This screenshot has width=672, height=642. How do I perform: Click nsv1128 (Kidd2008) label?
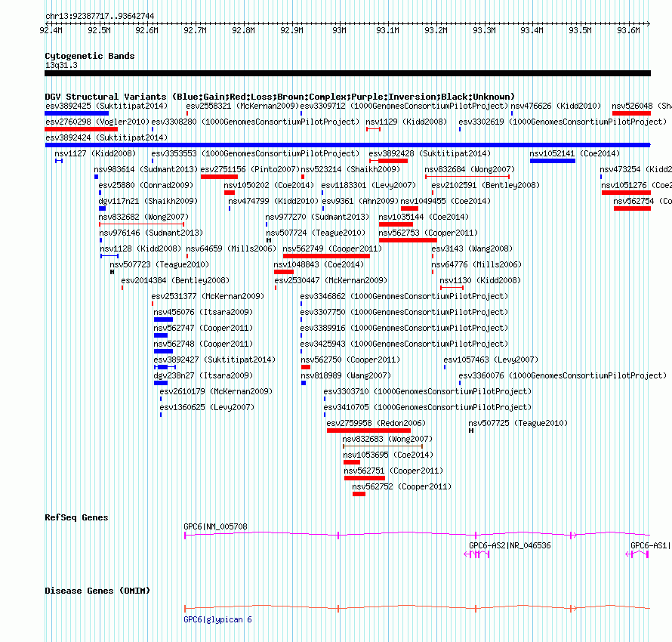coord(140,248)
